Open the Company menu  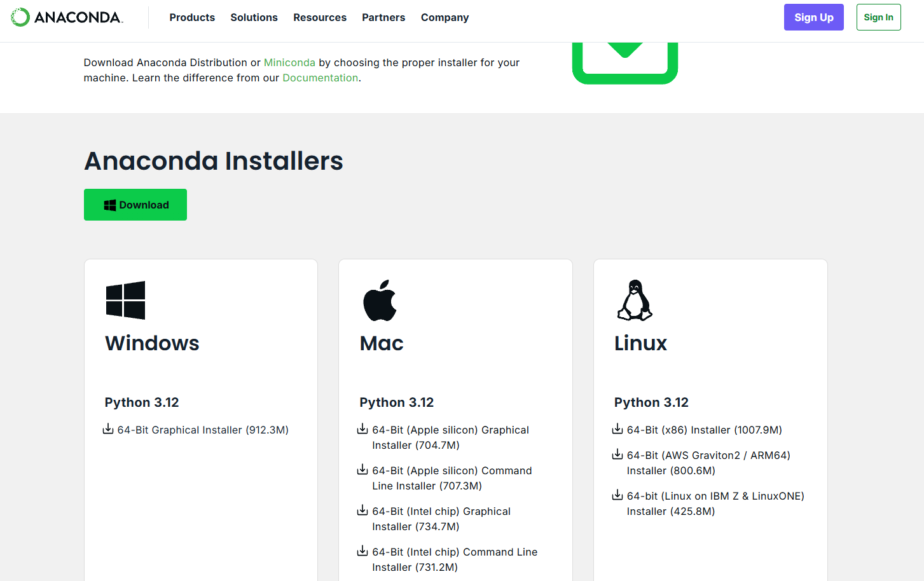point(445,17)
